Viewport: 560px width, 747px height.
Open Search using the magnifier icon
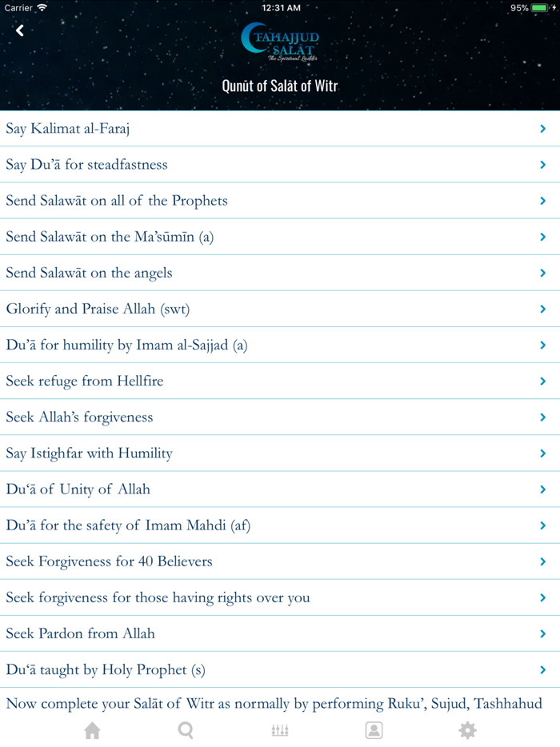point(186,729)
